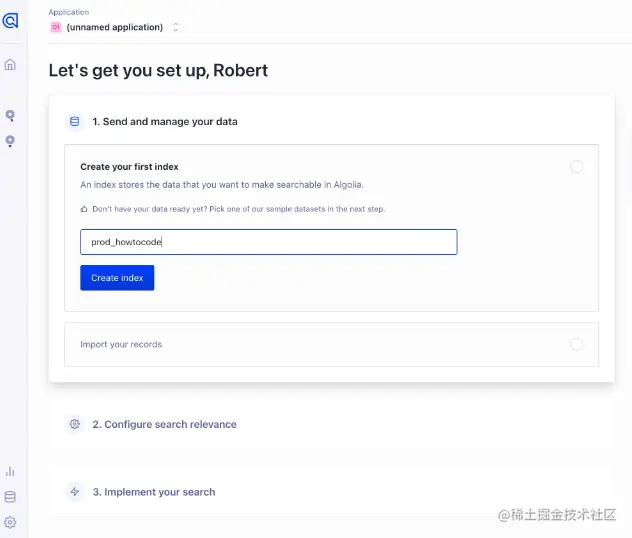The width and height of the screenshot is (632, 538).
Task: Open the Search product icon in sidebar
Action: pos(10,116)
